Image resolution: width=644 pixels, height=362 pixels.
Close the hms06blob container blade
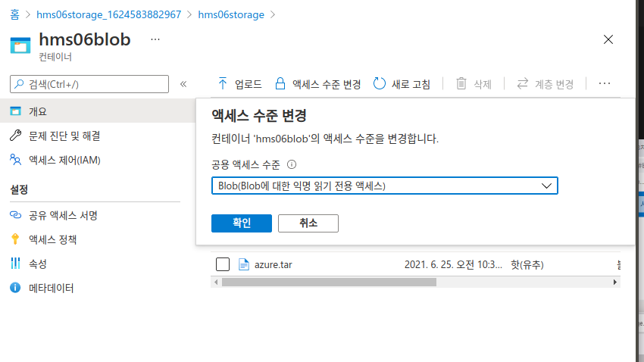click(608, 39)
